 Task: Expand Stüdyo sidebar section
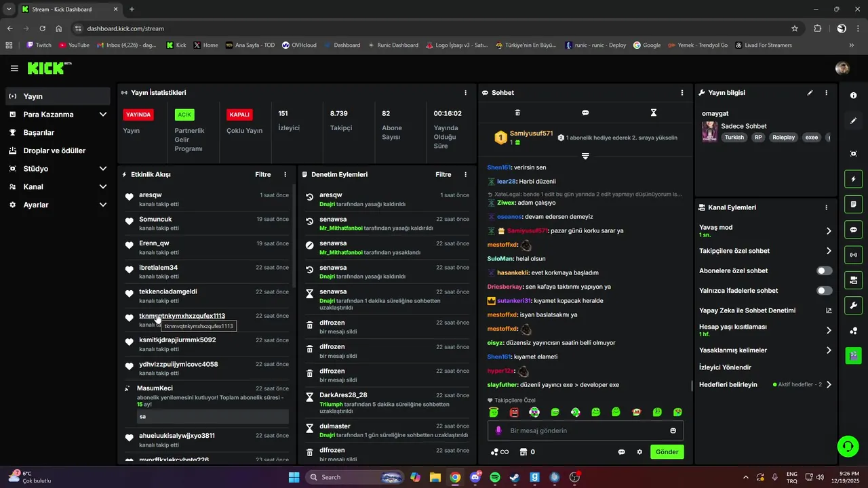coord(103,169)
